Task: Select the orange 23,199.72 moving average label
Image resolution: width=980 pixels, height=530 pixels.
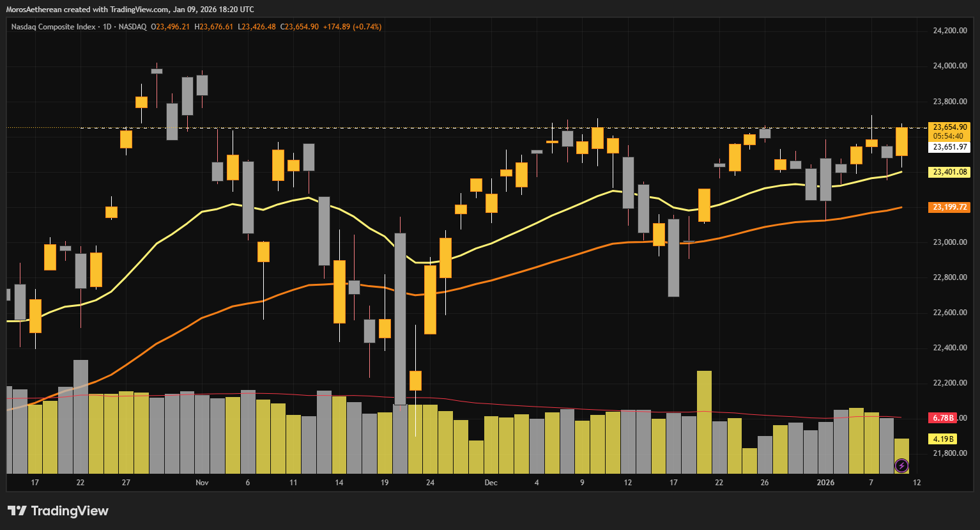Action: tap(949, 207)
